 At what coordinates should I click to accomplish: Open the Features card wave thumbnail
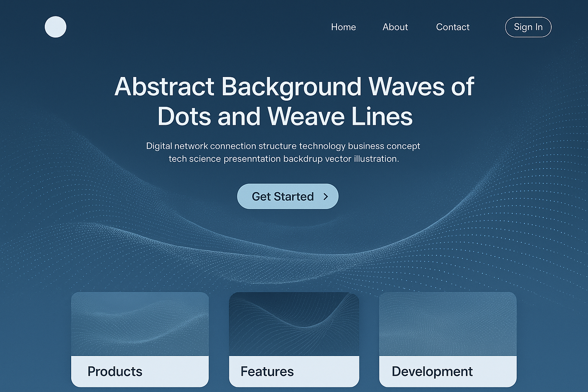[x=294, y=324]
